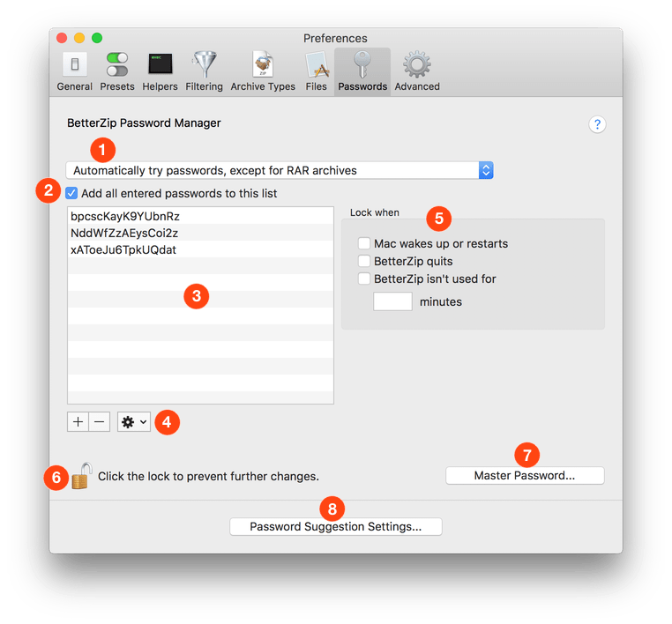Uncheck Add all entered passwords to this list
This screenshot has width=672, height=624.
71,193
